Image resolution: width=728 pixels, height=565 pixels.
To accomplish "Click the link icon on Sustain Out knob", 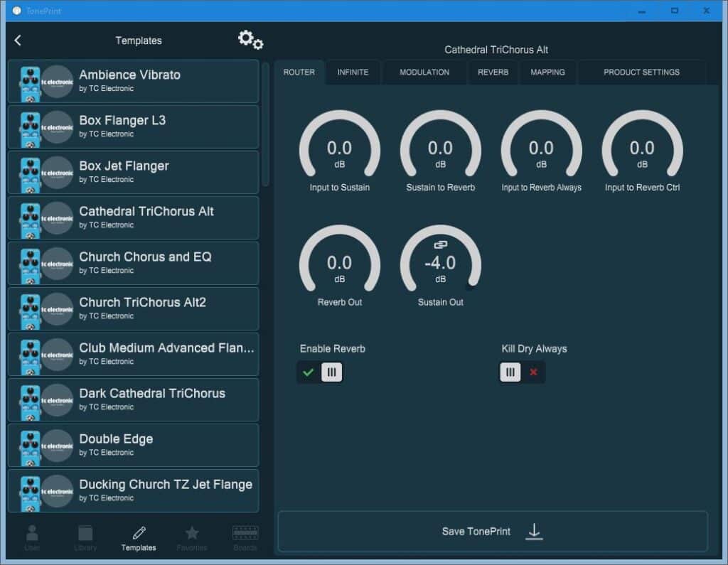I will 441,244.
